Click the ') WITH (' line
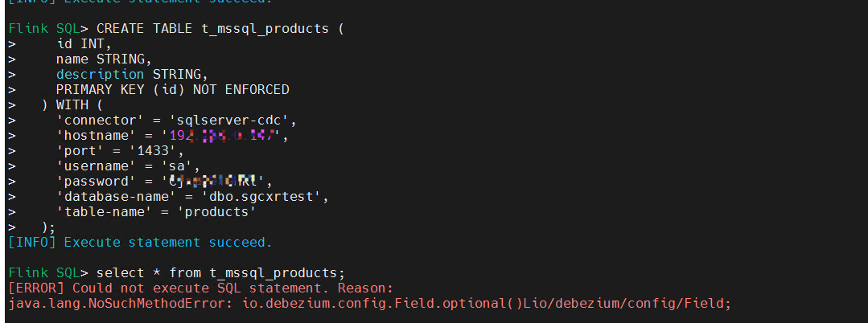 (72, 104)
